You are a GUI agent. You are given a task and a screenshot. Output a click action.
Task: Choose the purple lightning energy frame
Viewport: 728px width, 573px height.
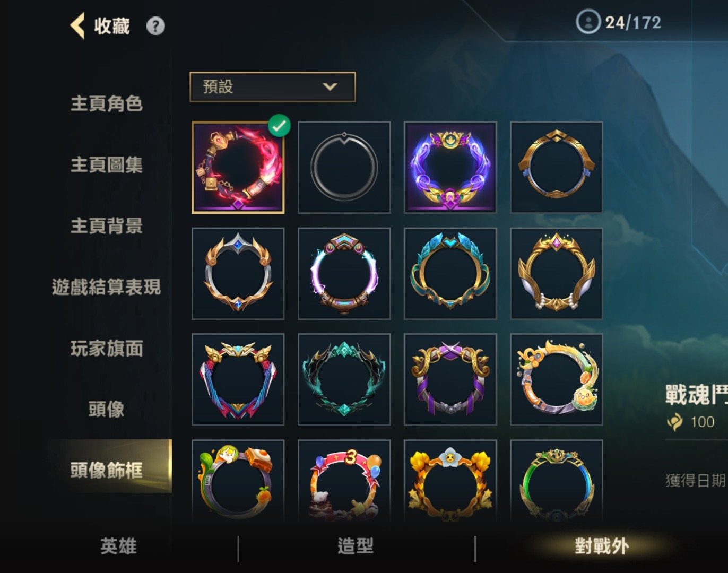344,274
